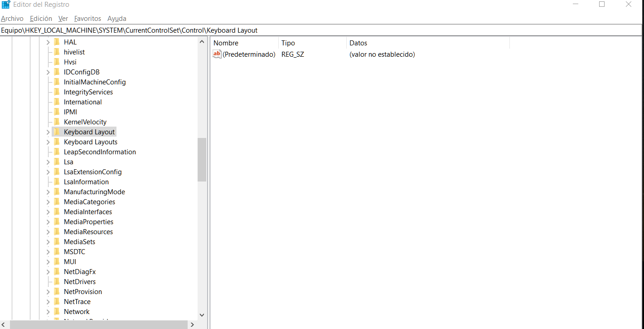Click the MUI folder icon
This screenshot has width=644, height=329.
point(57,262)
